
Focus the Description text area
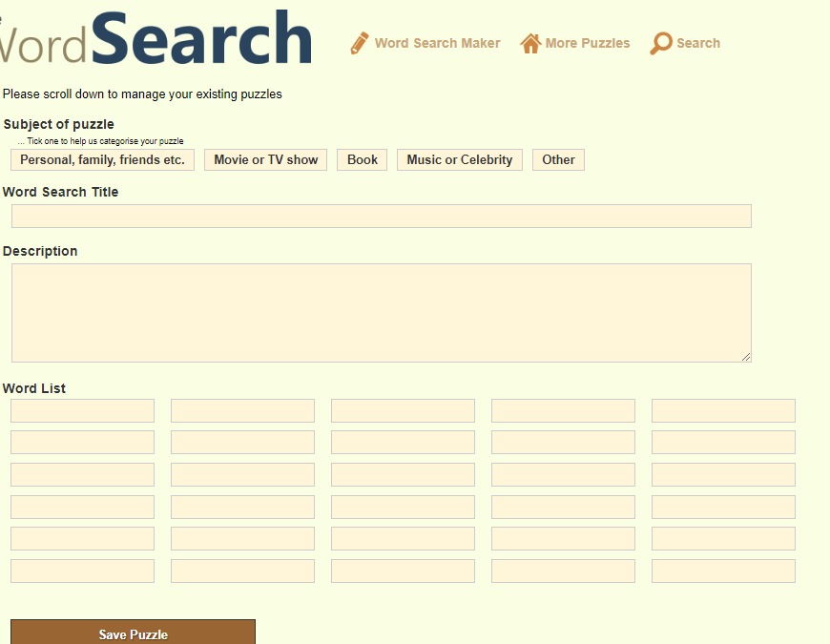(381, 313)
